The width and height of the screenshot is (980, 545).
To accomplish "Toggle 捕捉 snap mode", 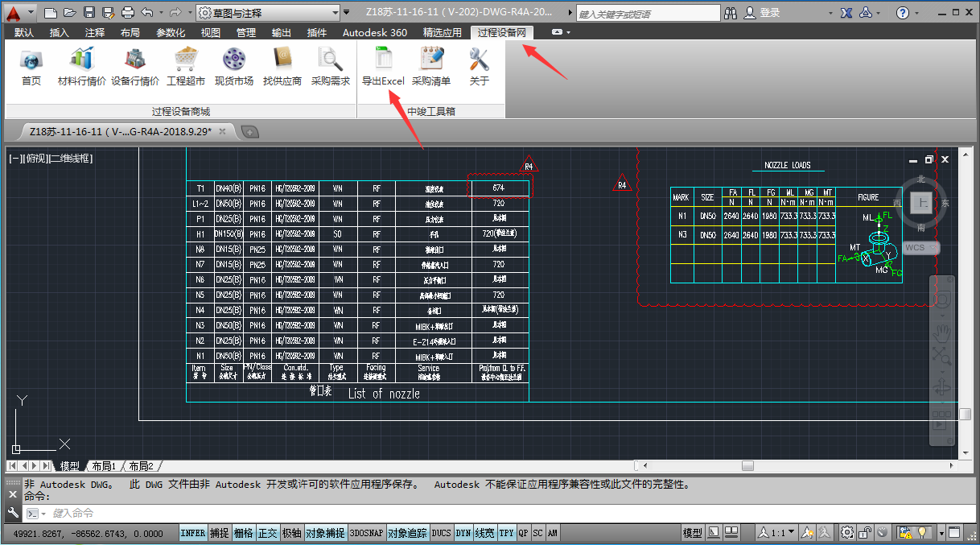I will tap(220, 533).
